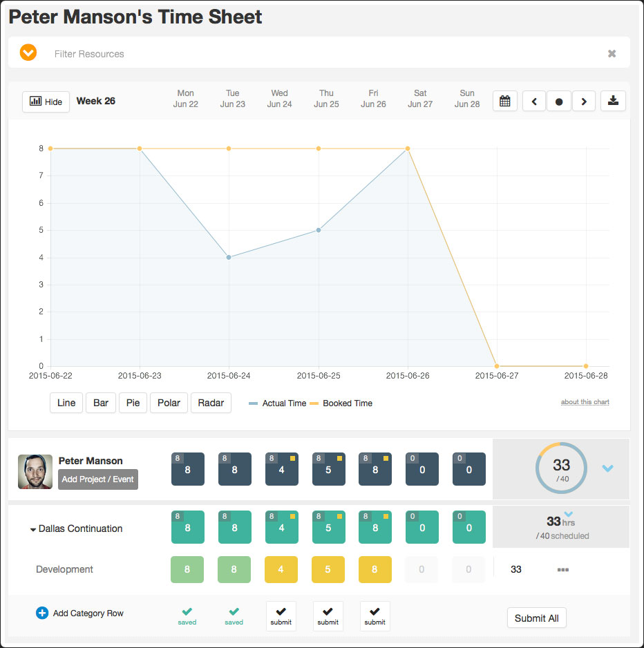Switch chart to Bar type
This screenshot has height=648, width=644.
(x=101, y=403)
